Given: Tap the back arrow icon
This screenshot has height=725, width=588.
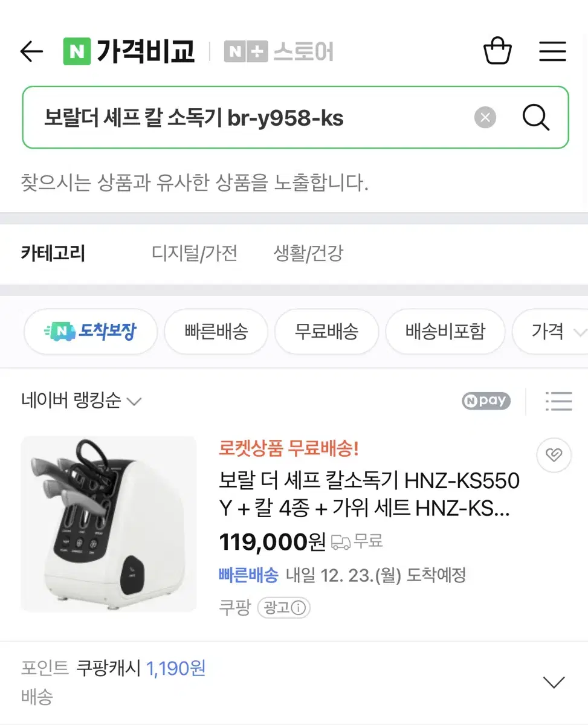Looking at the screenshot, I should [31, 52].
